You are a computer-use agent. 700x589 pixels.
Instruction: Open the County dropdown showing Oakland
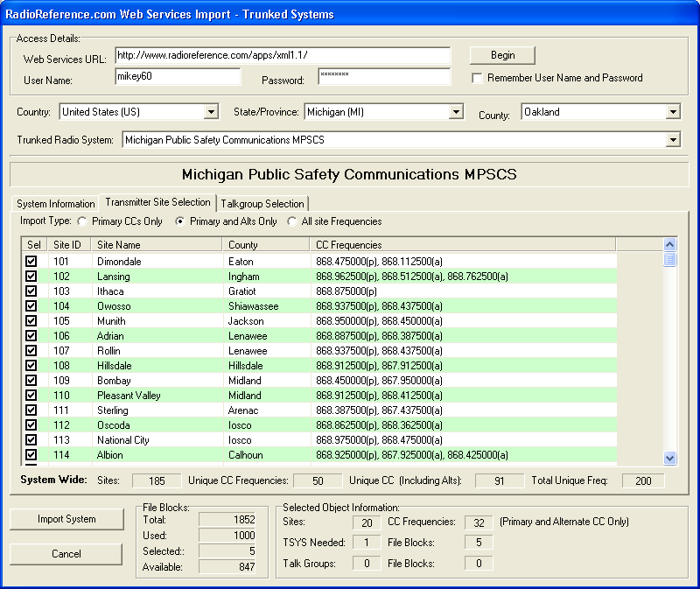(x=672, y=112)
